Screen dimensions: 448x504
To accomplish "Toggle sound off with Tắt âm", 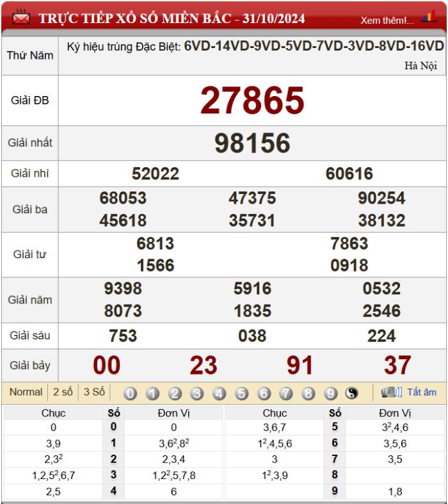I will click(422, 392).
